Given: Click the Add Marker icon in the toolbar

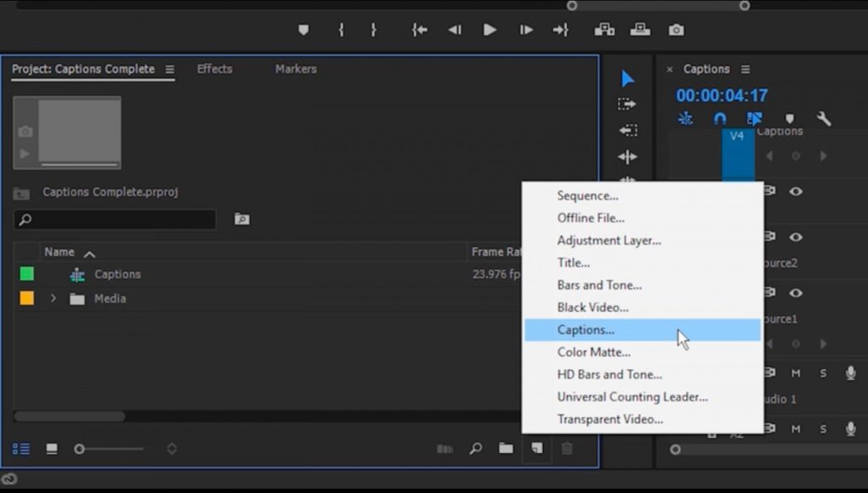Looking at the screenshot, I should point(304,30).
